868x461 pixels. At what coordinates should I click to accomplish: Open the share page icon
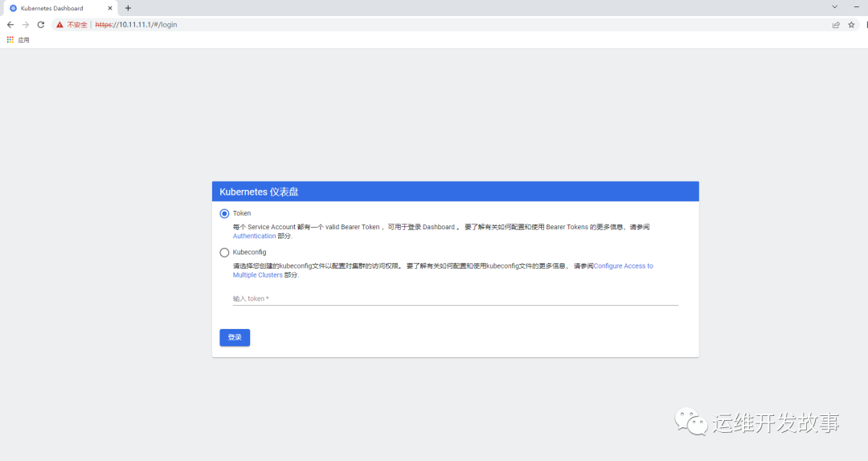836,25
